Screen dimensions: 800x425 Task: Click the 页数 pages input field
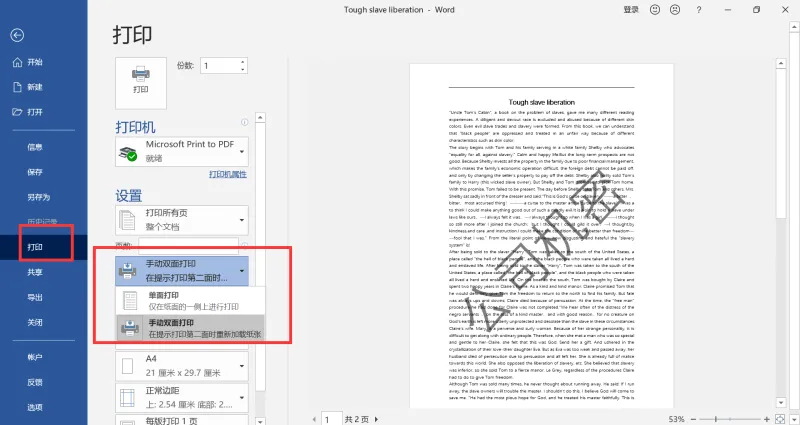coord(188,245)
